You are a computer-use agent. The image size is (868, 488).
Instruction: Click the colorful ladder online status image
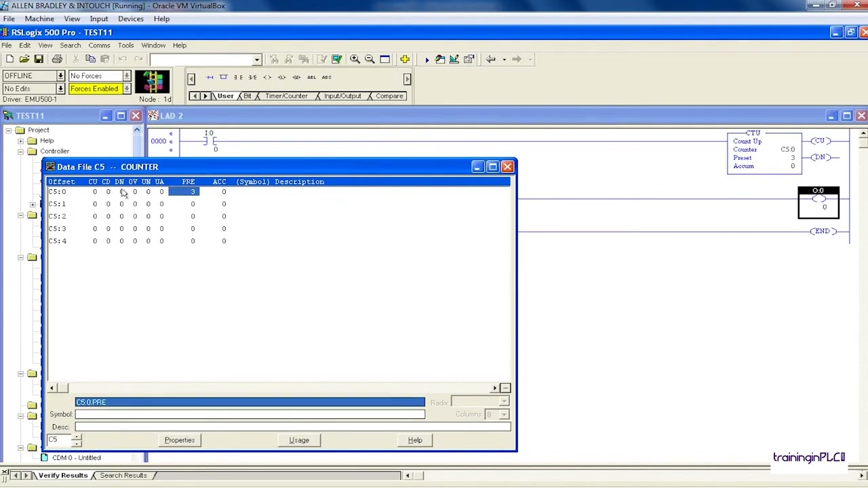(153, 82)
